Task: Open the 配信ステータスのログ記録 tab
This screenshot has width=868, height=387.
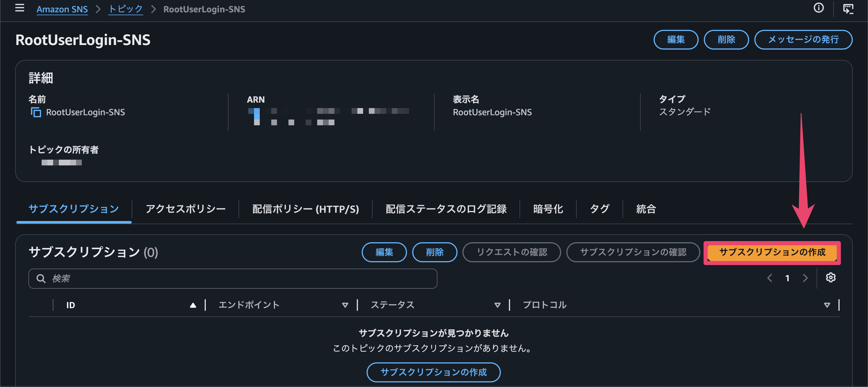Action: [446, 209]
